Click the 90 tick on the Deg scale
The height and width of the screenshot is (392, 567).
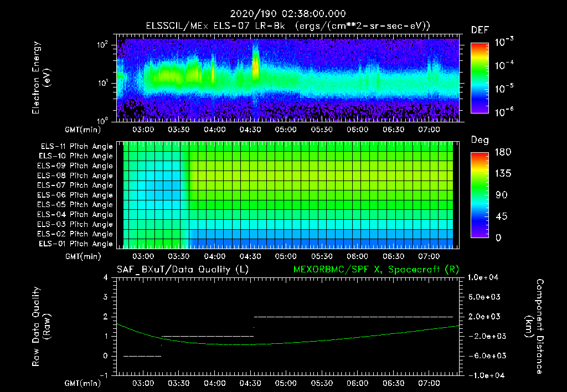coord(502,195)
